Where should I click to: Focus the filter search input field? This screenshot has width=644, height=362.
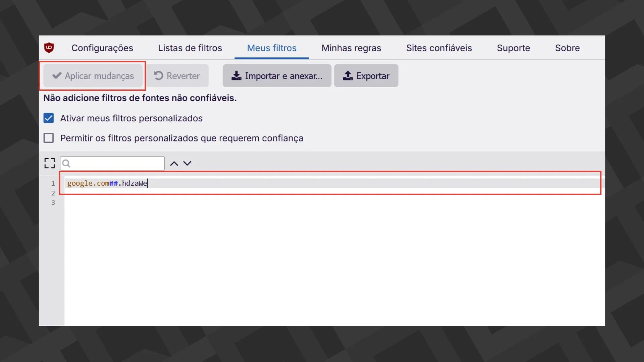click(x=112, y=163)
